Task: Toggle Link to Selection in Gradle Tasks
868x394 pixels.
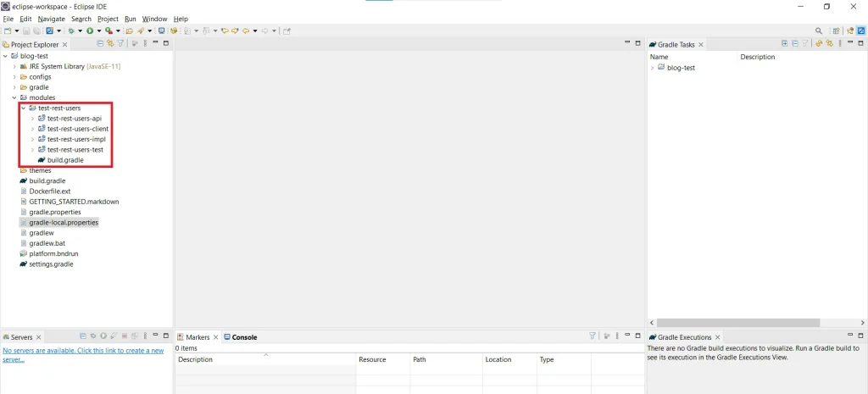Action: click(x=829, y=43)
